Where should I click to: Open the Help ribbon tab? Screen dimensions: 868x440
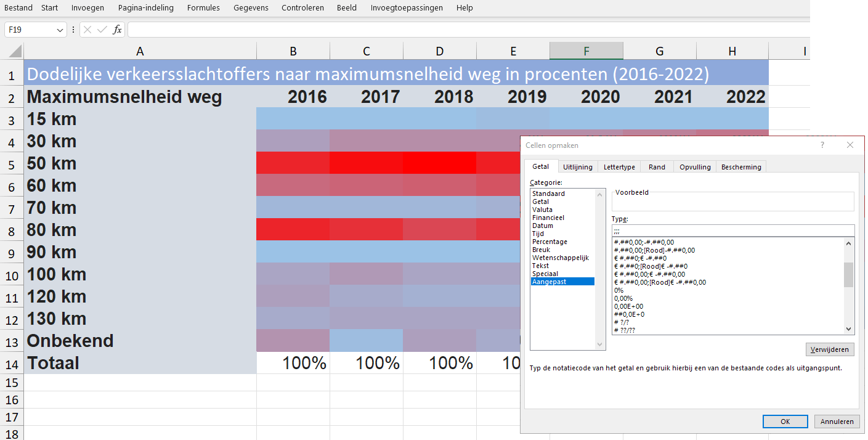464,8
